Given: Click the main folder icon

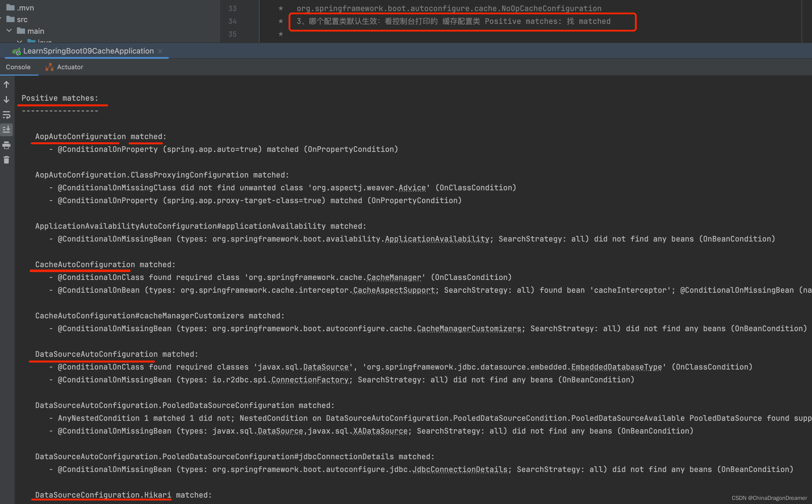Looking at the screenshot, I should pos(21,31).
